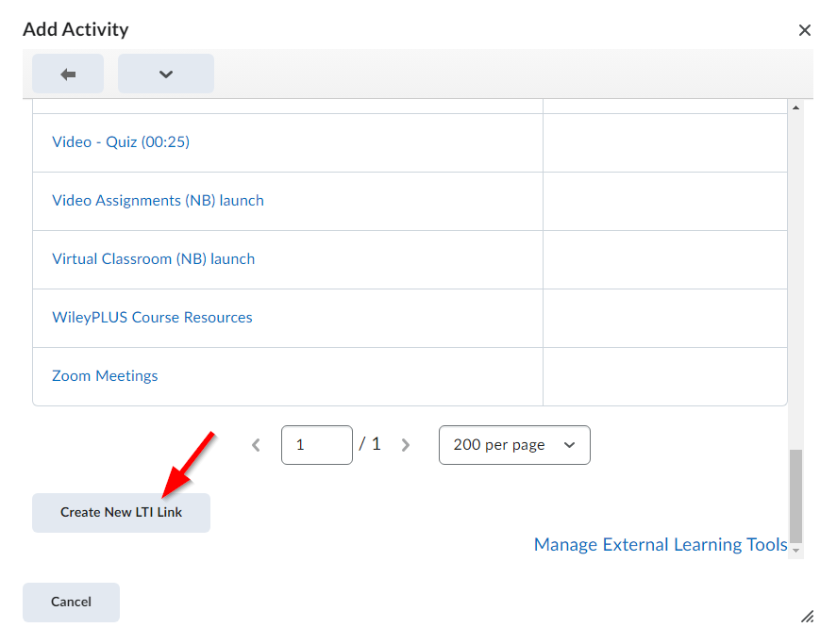Screen dimensions: 837x644
Task: Go to the next page chevron
Action: click(406, 445)
